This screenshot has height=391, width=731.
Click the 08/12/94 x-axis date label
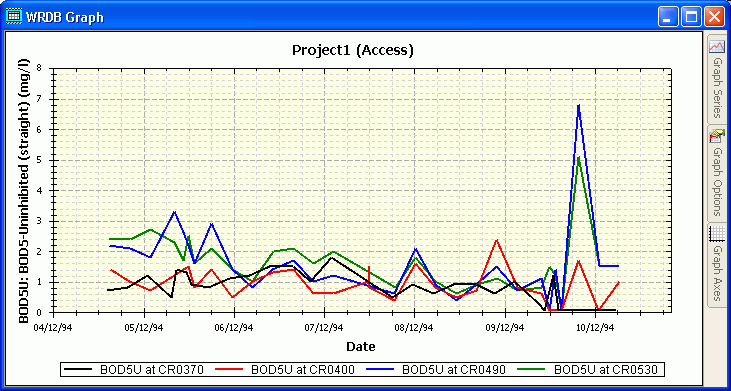415,328
